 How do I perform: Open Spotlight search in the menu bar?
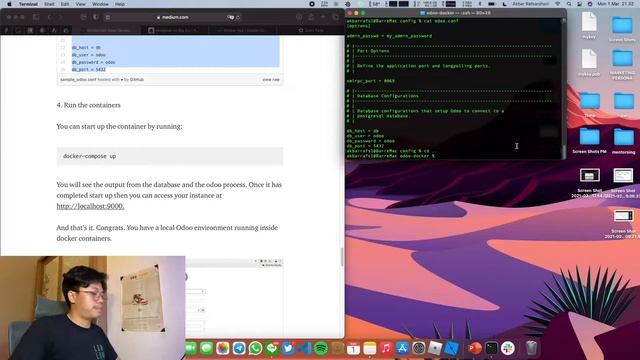point(569,4)
